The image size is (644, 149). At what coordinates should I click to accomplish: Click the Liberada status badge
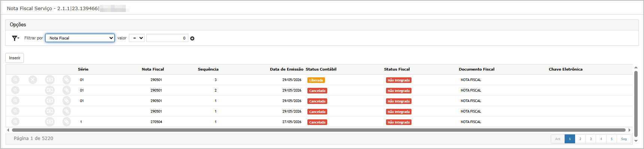pos(316,80)
